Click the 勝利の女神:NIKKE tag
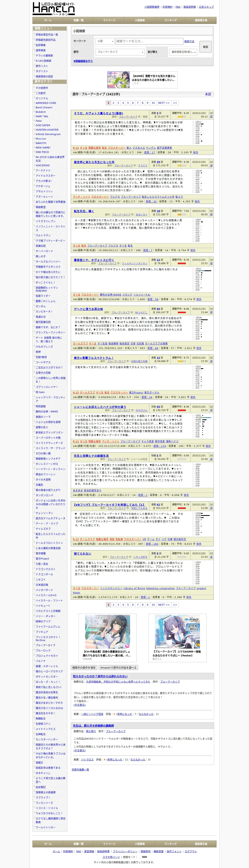 [111, 295]
